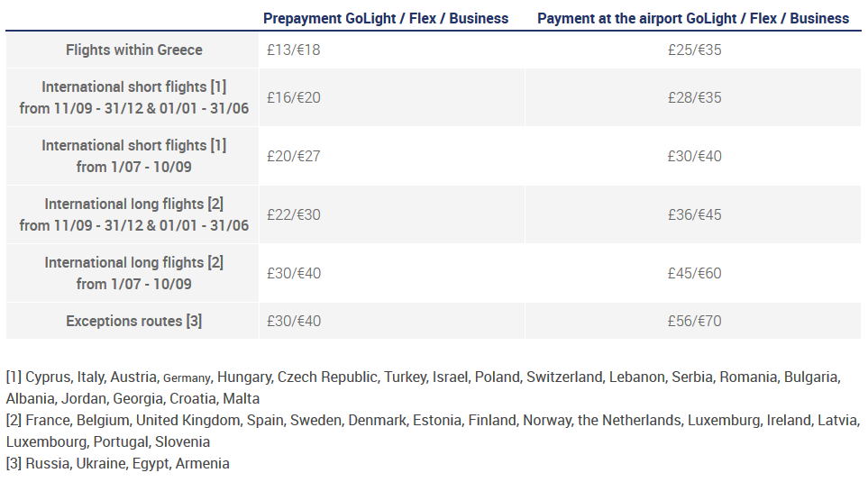Click International long flights label from 1/07 - 10/09
The image size is (868, 482).
[x=134, y=273]
